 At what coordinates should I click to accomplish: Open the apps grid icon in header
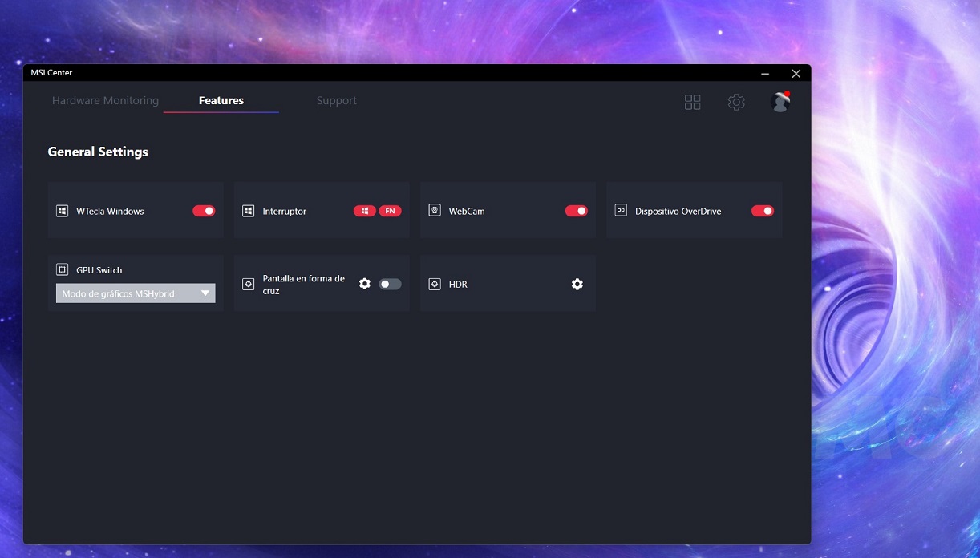[x=692, y=102]
